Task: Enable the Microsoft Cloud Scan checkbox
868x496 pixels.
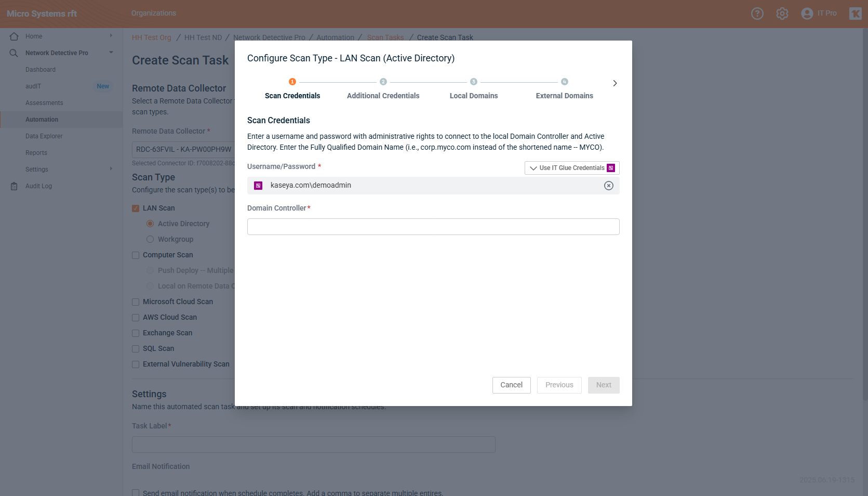Action: click(x=136, y=302)
